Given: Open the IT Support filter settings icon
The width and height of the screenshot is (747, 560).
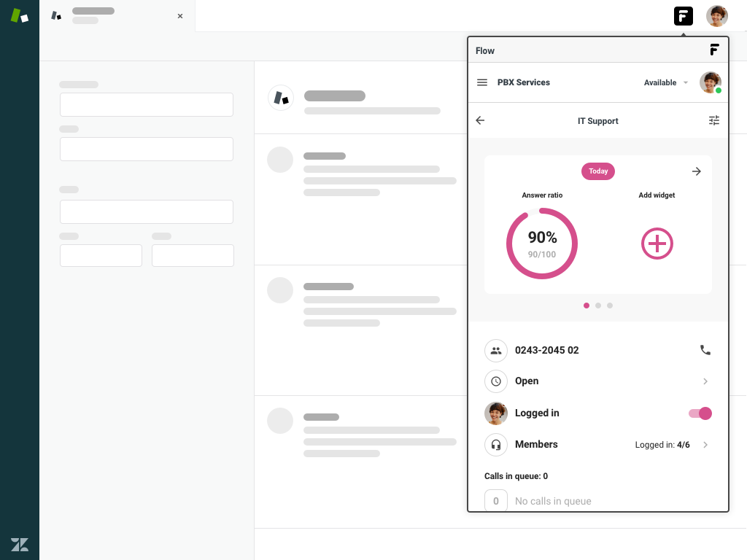Looking at the screenshot, I should click(714, 121).
